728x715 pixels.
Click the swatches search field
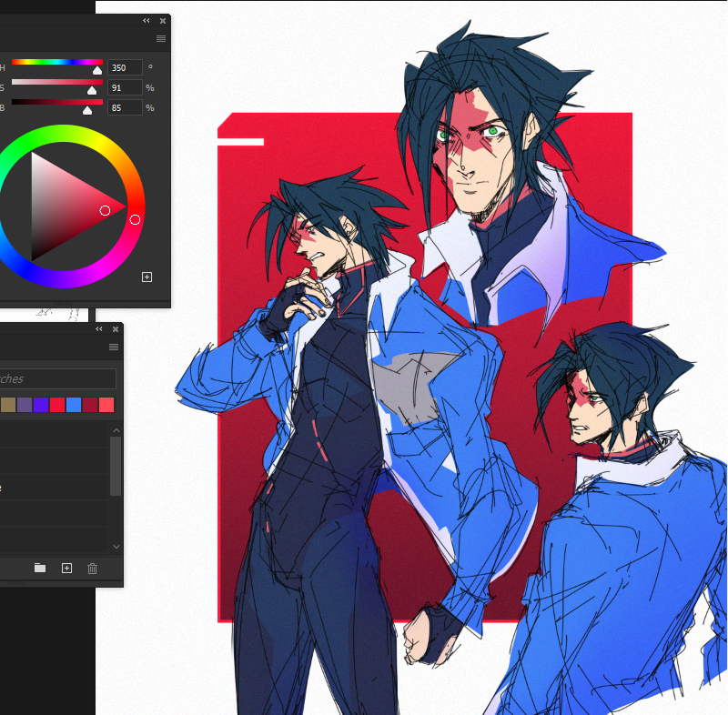(57, 378)
